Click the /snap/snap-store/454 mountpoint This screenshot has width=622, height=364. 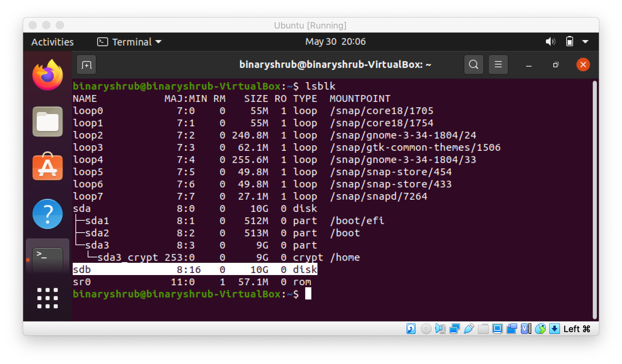coord(391,172)
